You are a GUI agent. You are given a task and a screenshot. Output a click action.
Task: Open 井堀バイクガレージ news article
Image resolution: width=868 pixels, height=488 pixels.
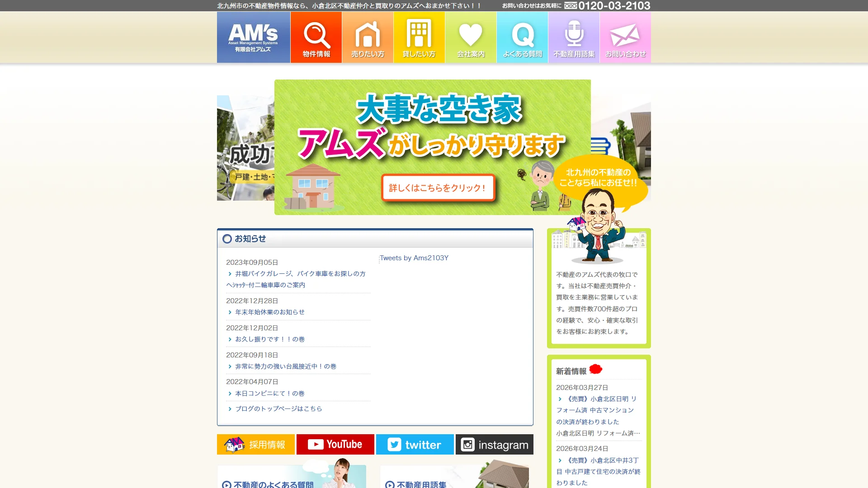tap(296, 279)
